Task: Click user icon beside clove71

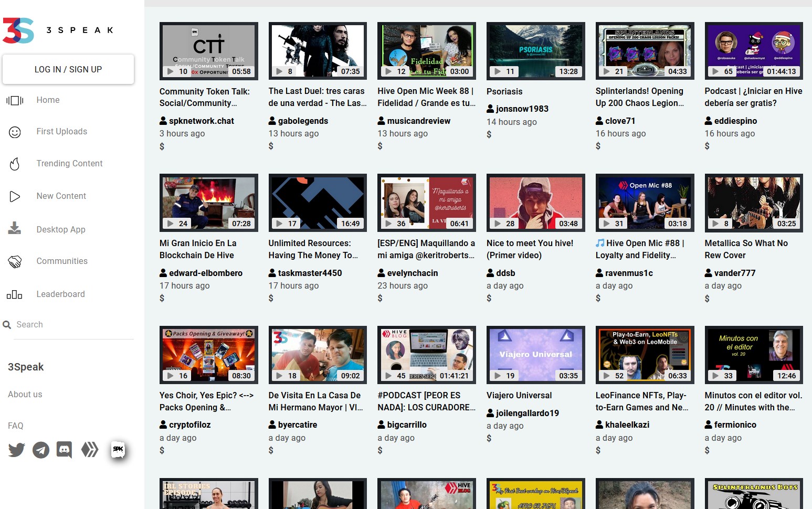Action: (599, 121)
